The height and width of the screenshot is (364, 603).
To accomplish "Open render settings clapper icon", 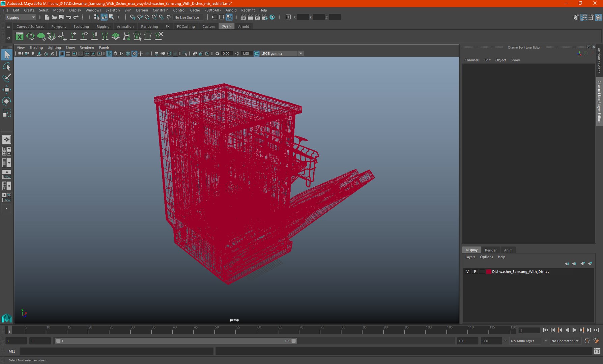I will [x=265, y=17].
